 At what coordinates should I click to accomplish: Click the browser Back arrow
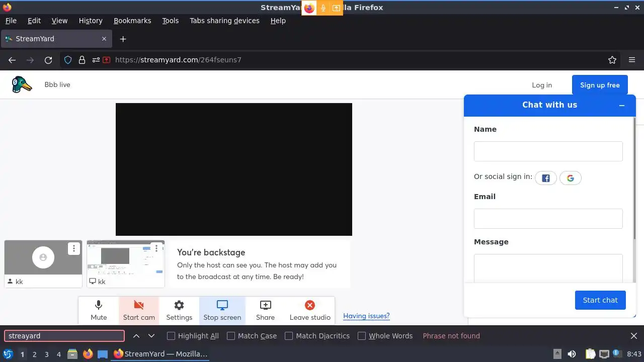[12, 60]
